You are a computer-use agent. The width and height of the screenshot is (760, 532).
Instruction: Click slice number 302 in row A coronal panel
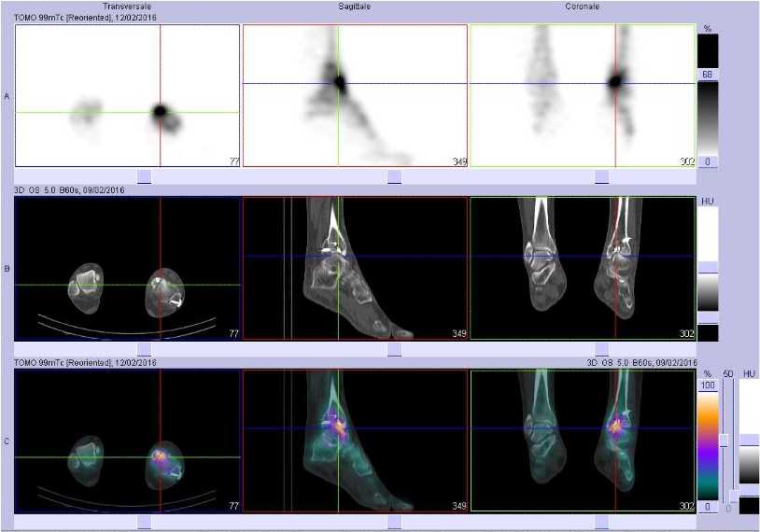(x=687, y=161)
